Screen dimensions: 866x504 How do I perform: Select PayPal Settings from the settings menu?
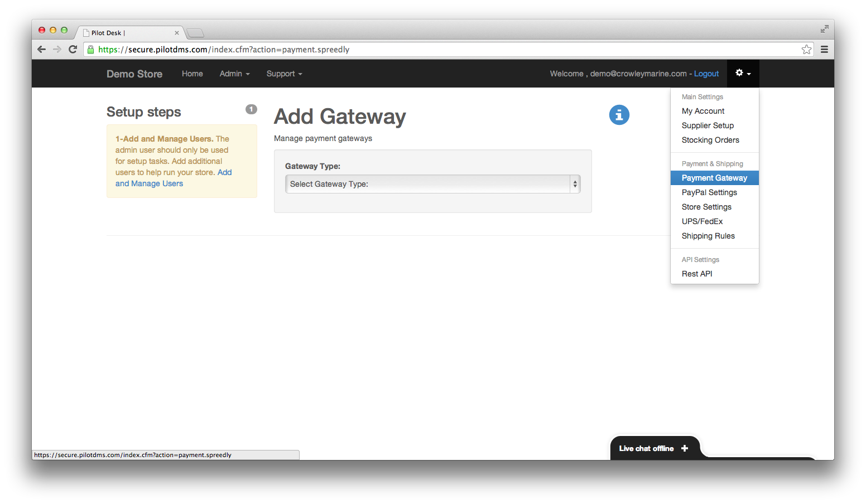click(x=709, y=192)
